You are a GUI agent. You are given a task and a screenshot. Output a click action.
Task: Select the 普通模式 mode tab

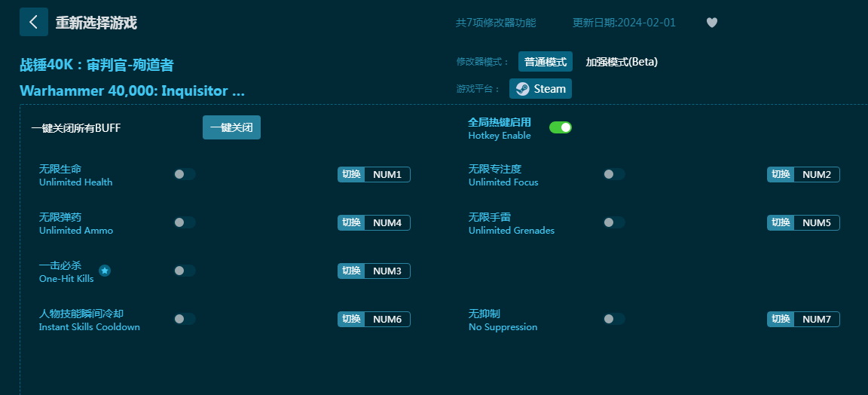point(546,62)
